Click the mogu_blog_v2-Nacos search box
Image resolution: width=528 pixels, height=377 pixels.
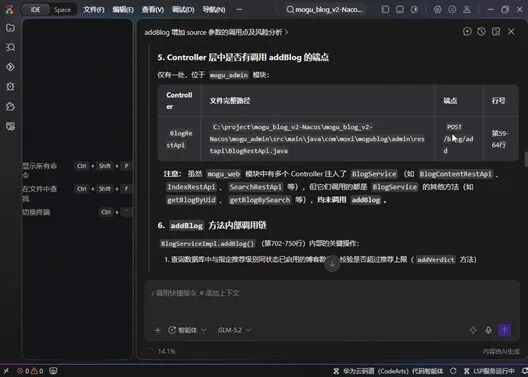[x=325, y=10]
